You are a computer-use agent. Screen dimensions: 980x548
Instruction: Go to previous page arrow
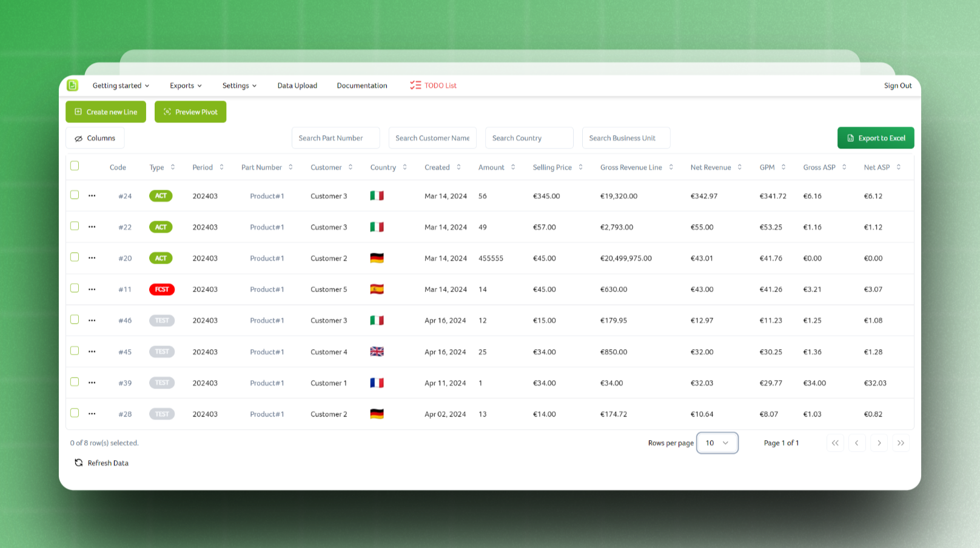[857, 443]
